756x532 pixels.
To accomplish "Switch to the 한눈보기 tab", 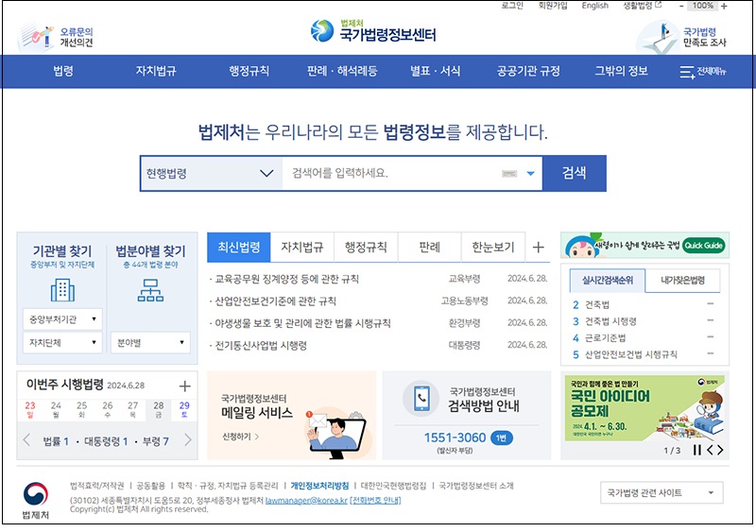I will (493, 248).
